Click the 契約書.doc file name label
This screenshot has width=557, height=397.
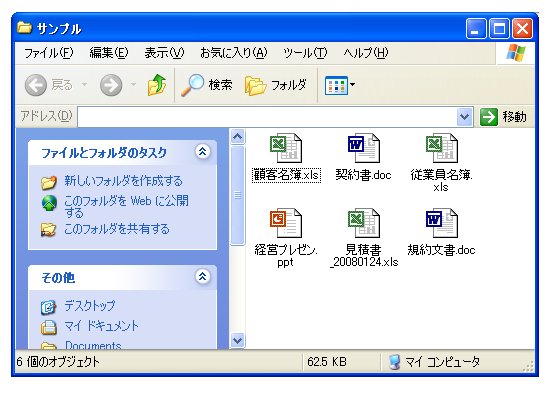tap(363, 175)
